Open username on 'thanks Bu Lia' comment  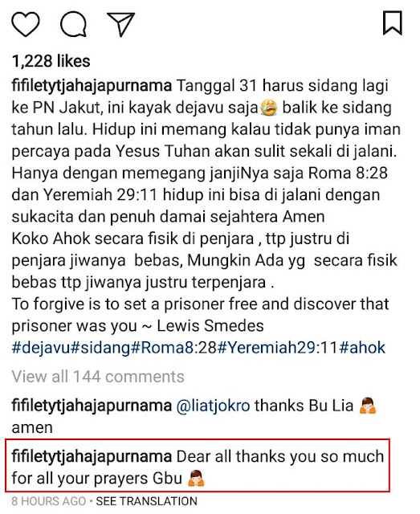click(92, 406)
